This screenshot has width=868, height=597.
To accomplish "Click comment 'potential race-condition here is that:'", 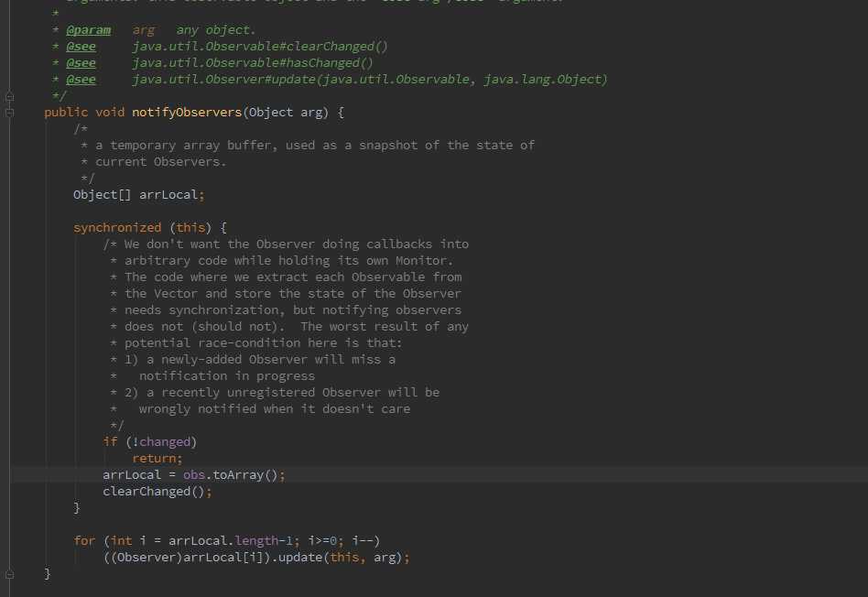I will point(263,343).
